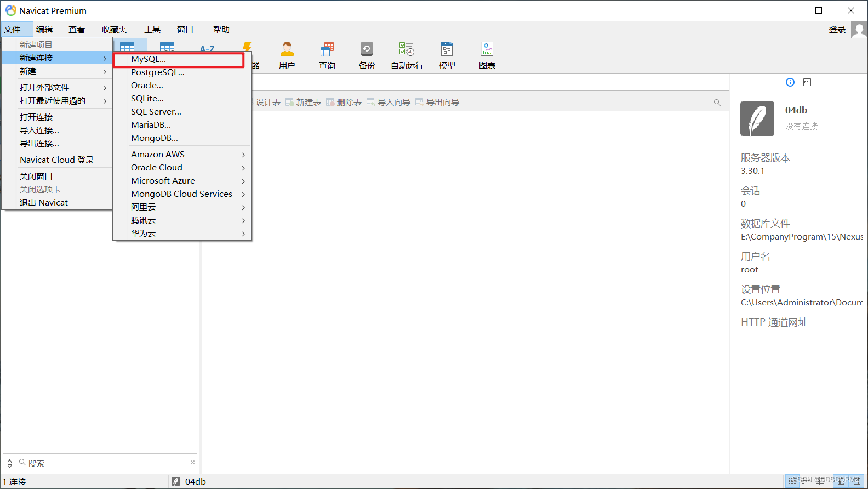Expand the 打开外部文件 submenu entry
Image resolution: width=868 pixels, height=489 pixels.
[58, 88]
